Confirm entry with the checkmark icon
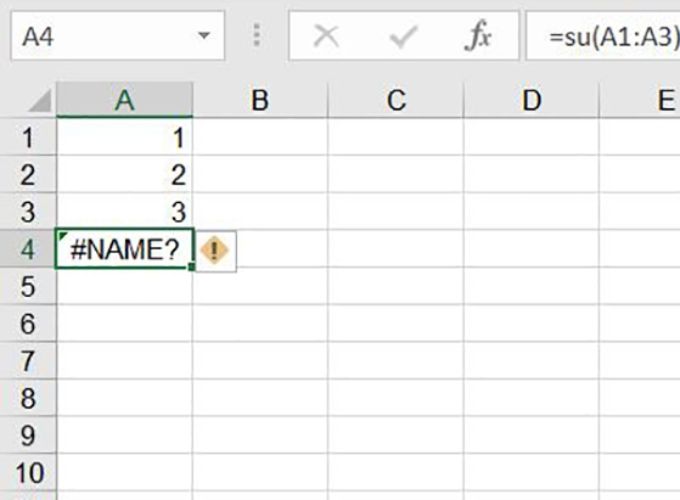This screenshot has height=500, width=680. pyautogui.click(x=403, y=36)
